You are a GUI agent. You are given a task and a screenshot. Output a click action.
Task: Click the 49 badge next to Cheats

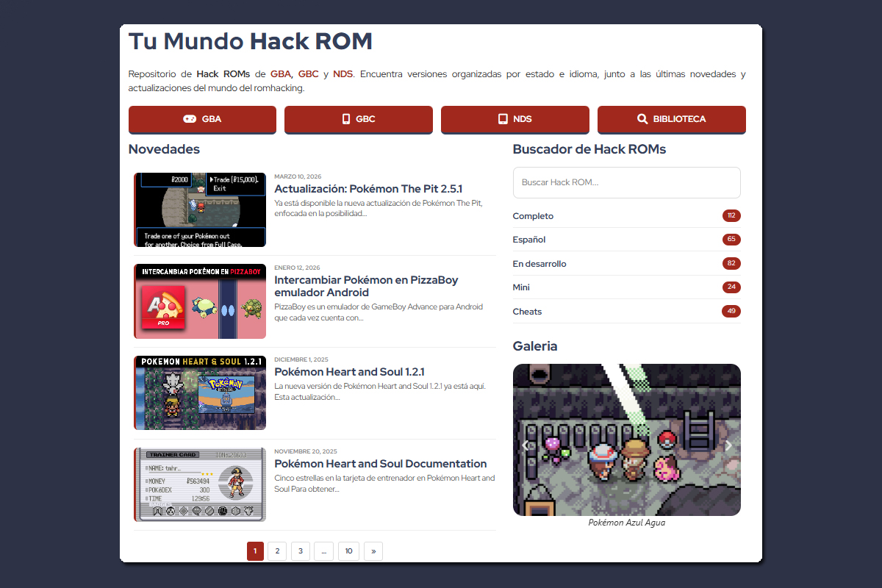pos(731,311)
